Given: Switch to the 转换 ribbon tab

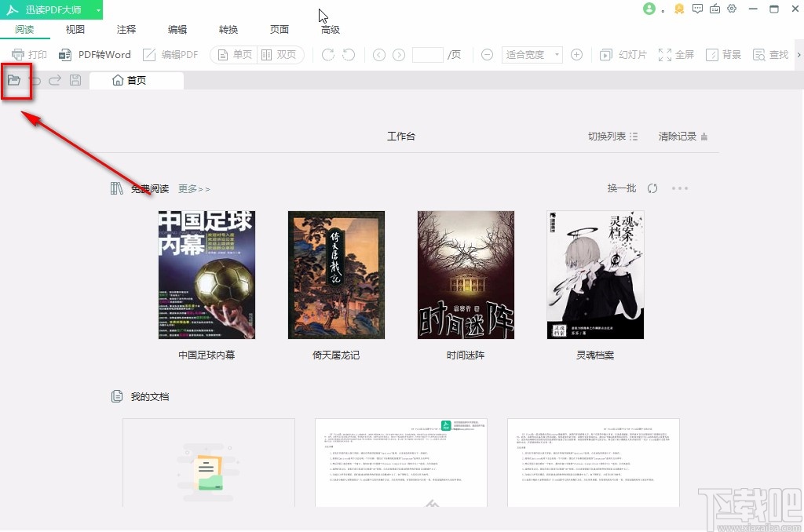Looking at the screenshot, I should point(228,30).
